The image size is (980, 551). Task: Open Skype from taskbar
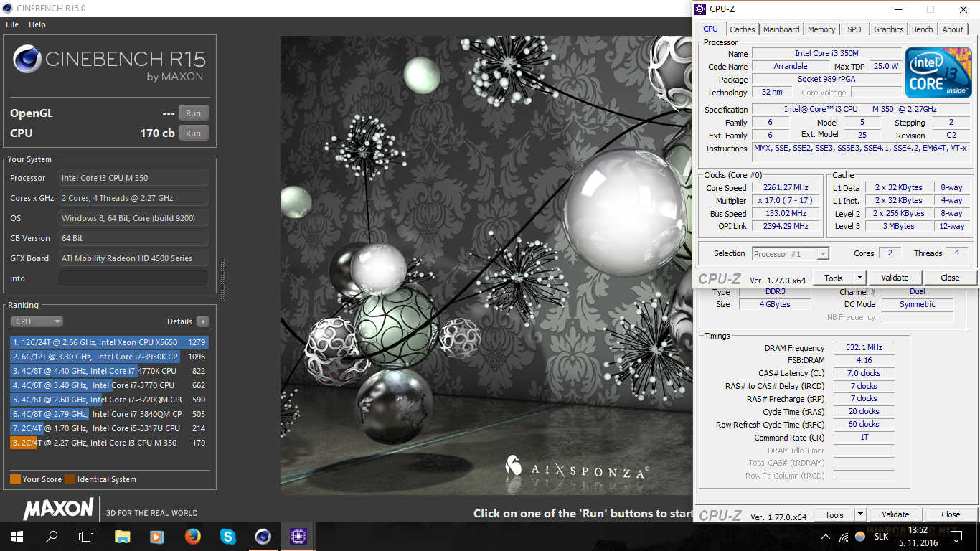coord(227,536)
